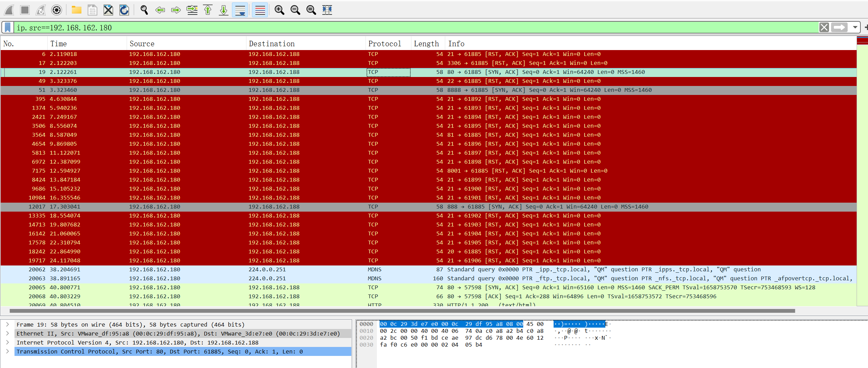Apply the display filter arrow

tap(839, 27)
